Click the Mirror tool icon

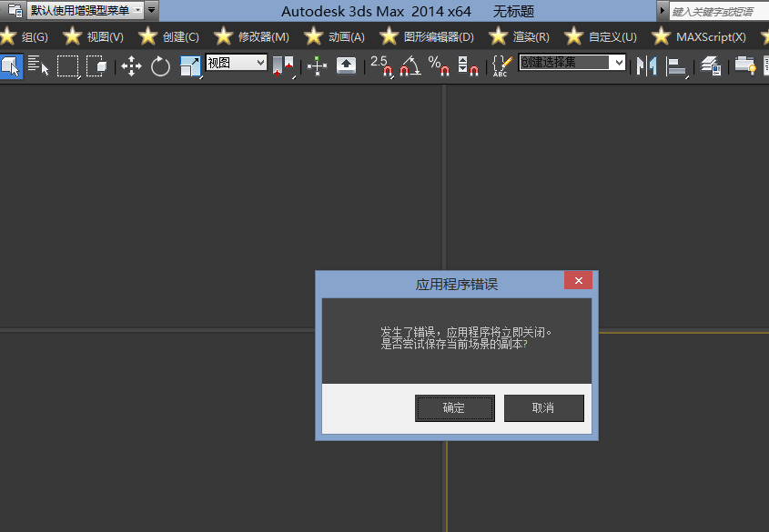coord(646,65)
